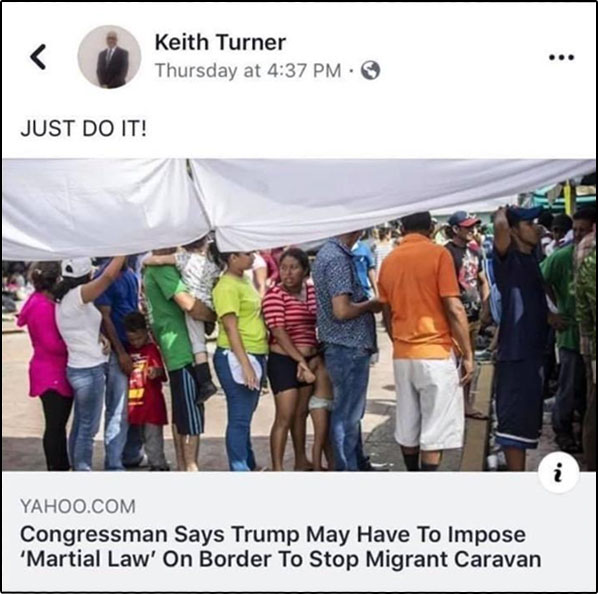Click the Thursday at 4:37 PM timestamp
The height and width of the screenshot is (594, 598).
248,71
